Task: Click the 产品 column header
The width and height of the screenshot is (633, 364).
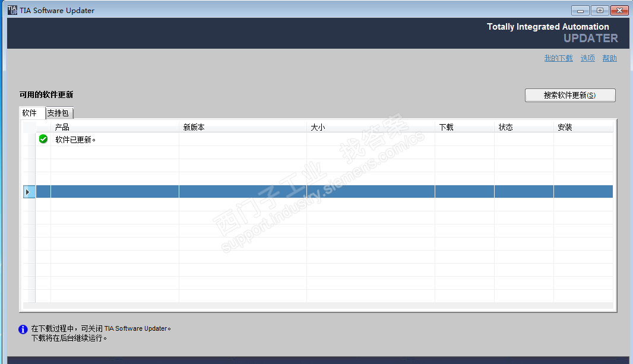Action: [x=115, y=127]
